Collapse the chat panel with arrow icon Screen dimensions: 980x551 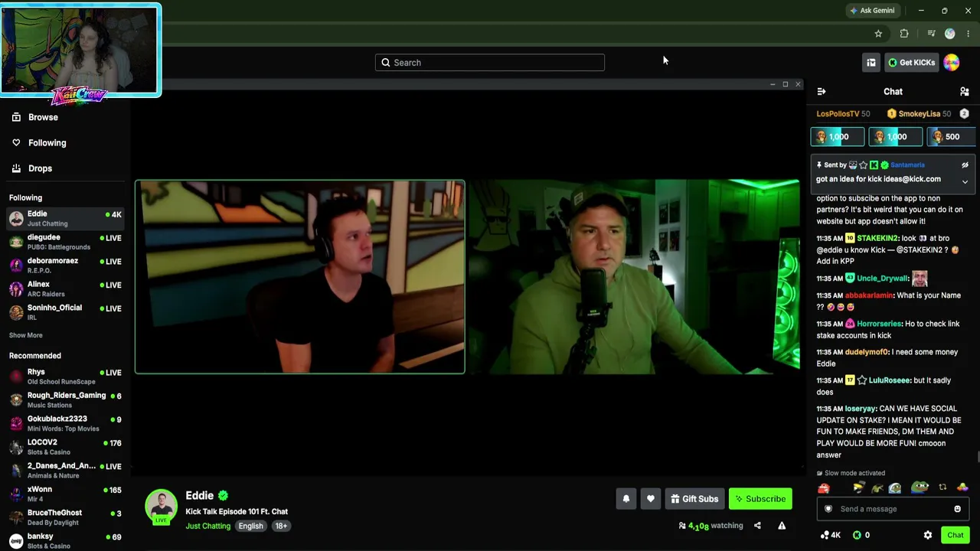pyautogui.click(x=822, y=92)
